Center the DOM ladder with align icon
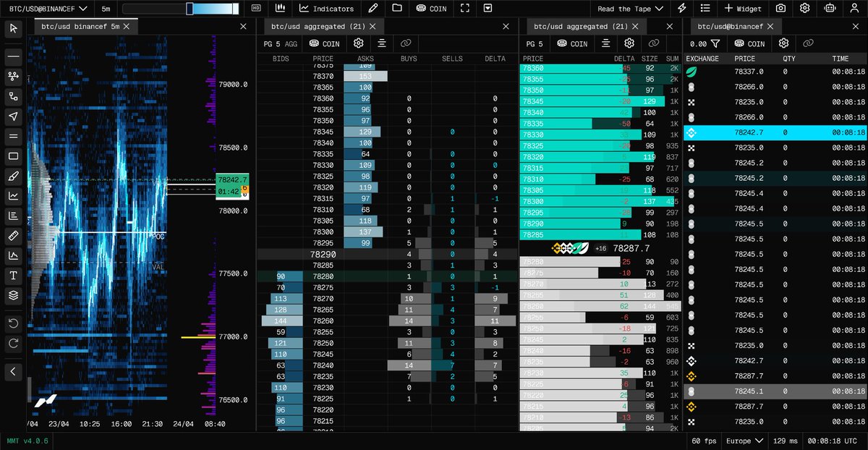Screen dimensions: 868x450 [382, 43]
